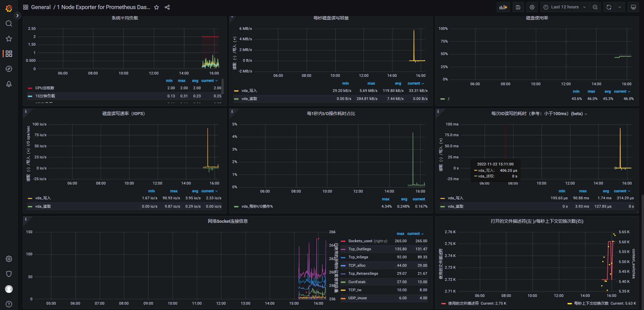Screen dimensions: 644x310
Task: Sort disk usage legend by current
Action: [622, 91]
